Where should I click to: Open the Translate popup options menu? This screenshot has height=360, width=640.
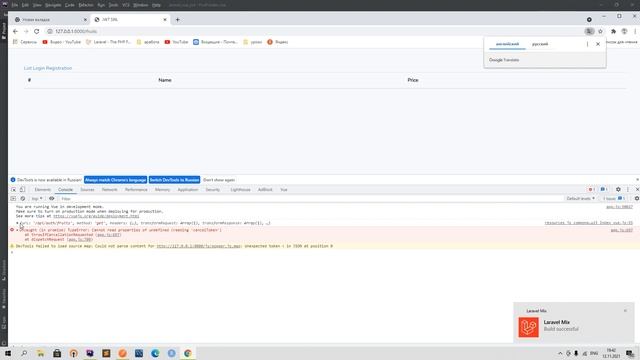pyautogui.click(x=587, y=44)
